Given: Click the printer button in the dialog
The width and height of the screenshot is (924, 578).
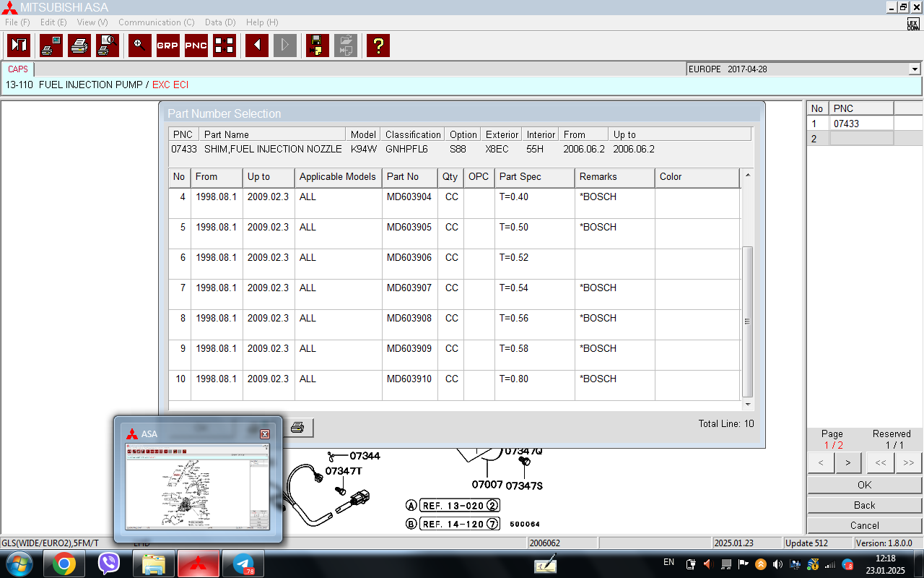Looking at the screenshot, I should (297, 428).
